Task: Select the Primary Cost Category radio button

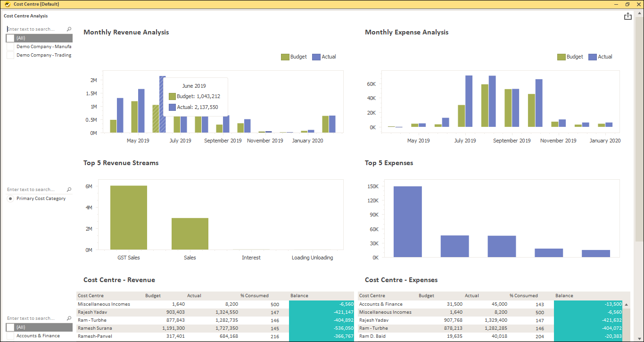Action: [10, 198]
